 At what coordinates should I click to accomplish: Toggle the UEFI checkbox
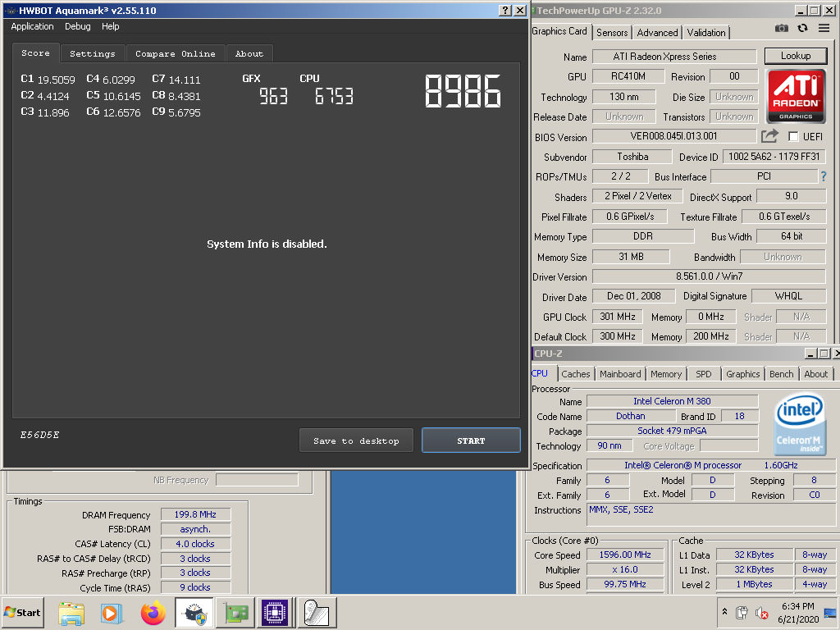(793, 137)
